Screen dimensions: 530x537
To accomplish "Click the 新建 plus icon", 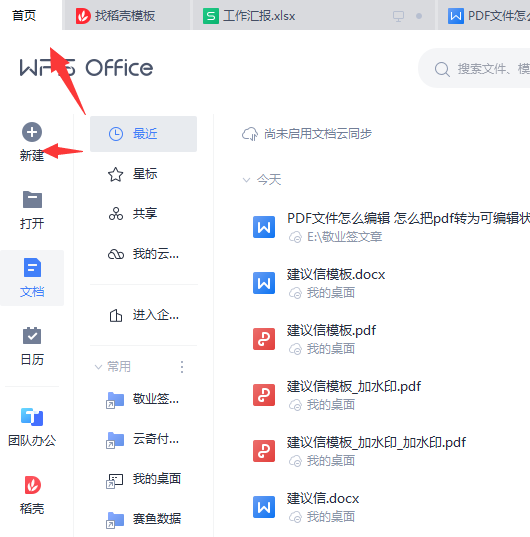I will pos(32,132).
